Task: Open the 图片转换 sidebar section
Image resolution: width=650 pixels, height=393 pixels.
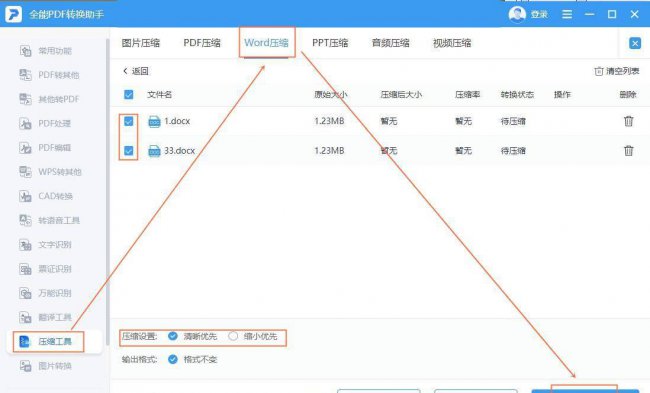Action: click(x=46, y=366)
